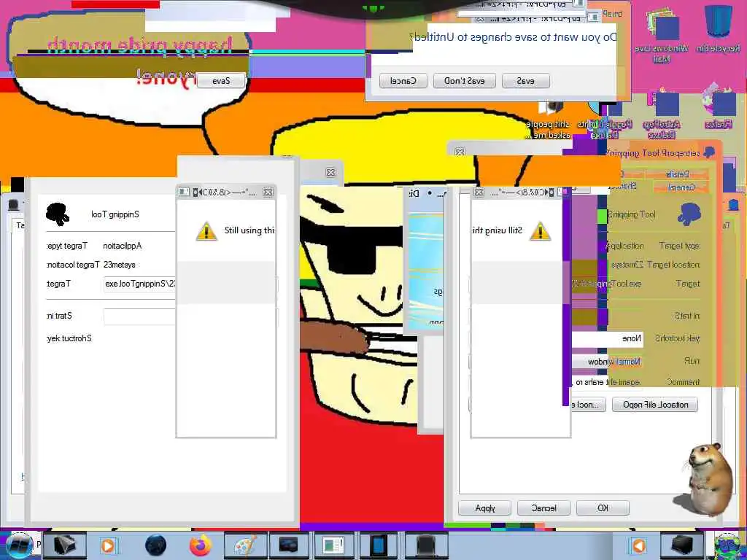This screenshot has width=747, height=560.
Task: Click black Snipping Tool icon in left Properties
Action: pos(57,214)
